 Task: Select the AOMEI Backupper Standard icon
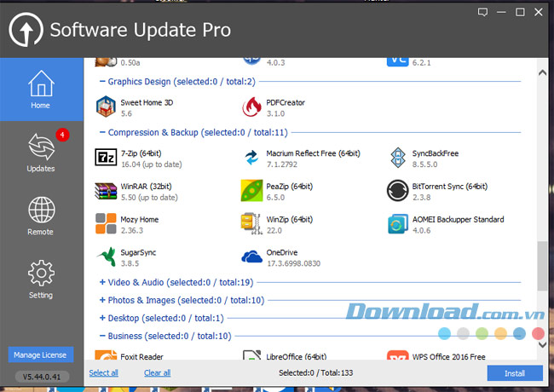coord(398,223)
